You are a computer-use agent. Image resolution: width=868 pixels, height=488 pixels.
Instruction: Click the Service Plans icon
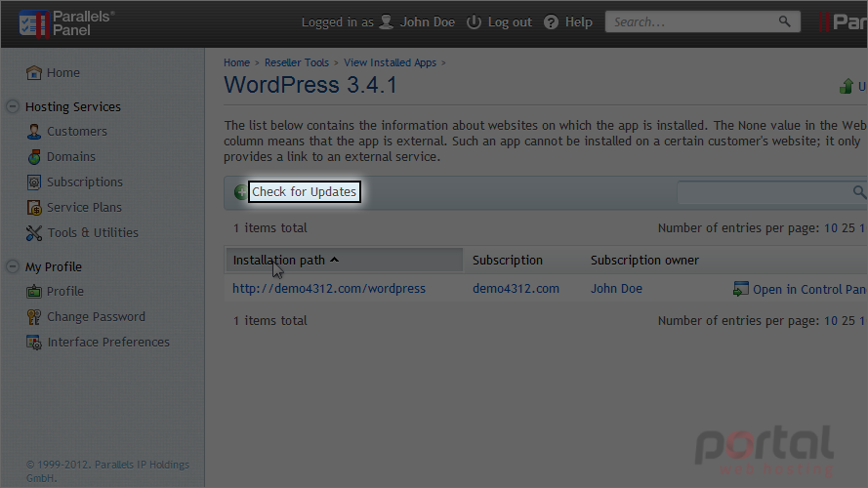[x=34, y=208]
